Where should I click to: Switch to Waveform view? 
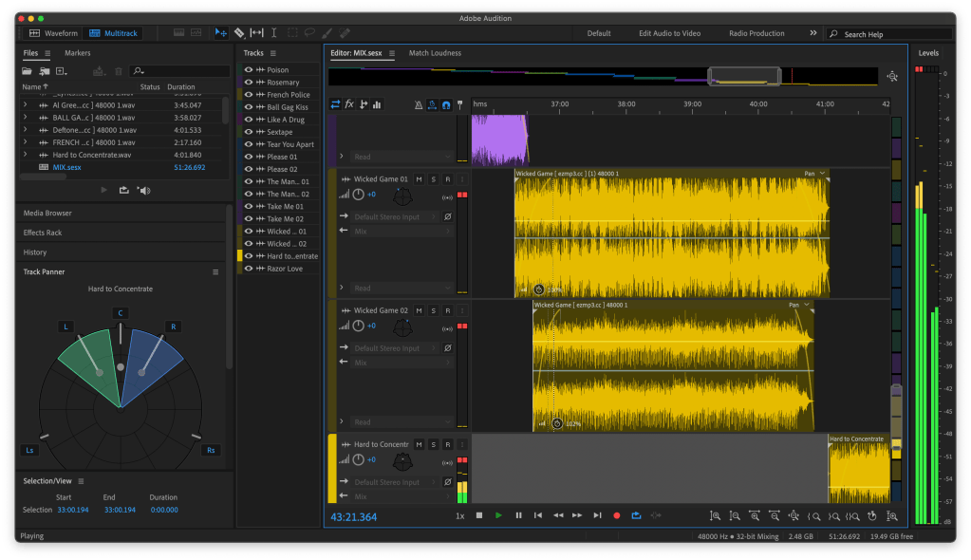(x=53, y=33)
